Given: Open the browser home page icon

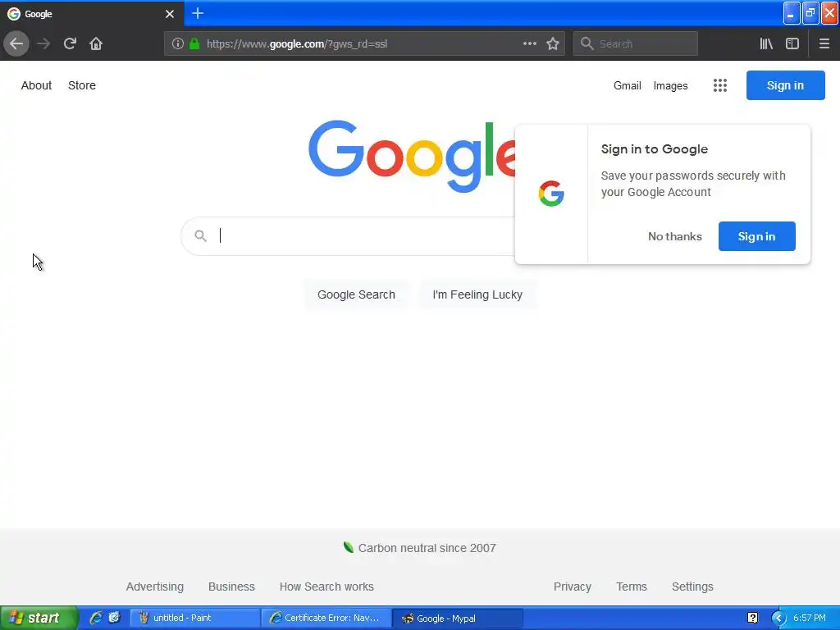Looking at the screenshot, I should tap(96, 44).
